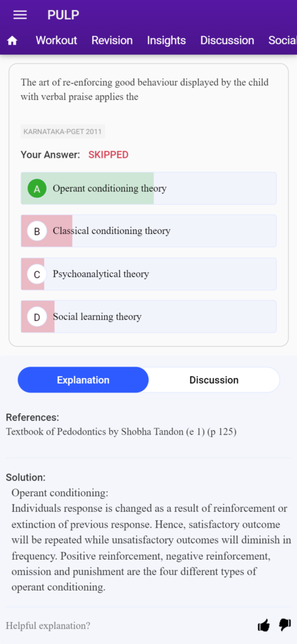Choose Social learning theory answer
The image size is (297, 644).
point(148,317)
